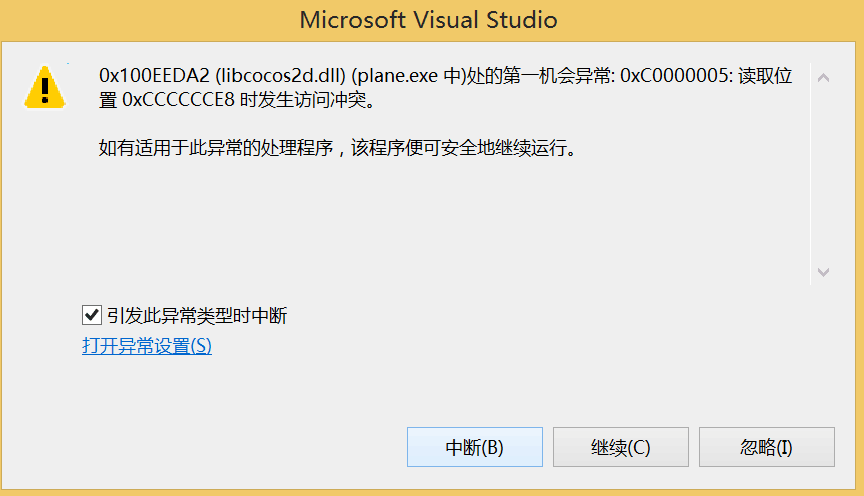Click the 如有适用于此异常的处理程序 sentence
864x496 pixels.
(216, 148)
